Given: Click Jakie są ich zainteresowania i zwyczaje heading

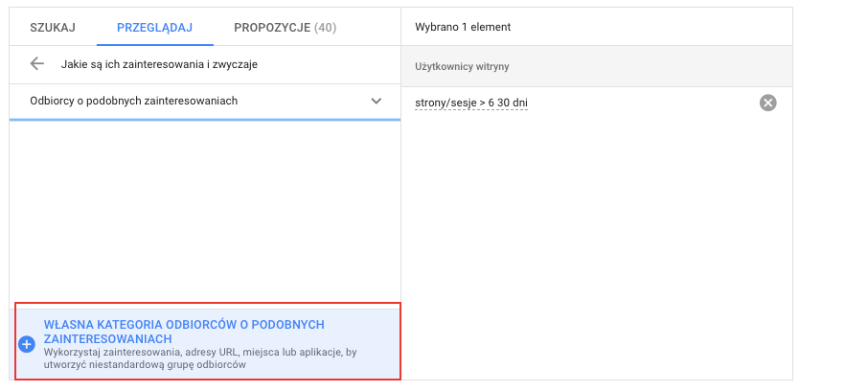Looking at the screenshot, I should point(159,64).
